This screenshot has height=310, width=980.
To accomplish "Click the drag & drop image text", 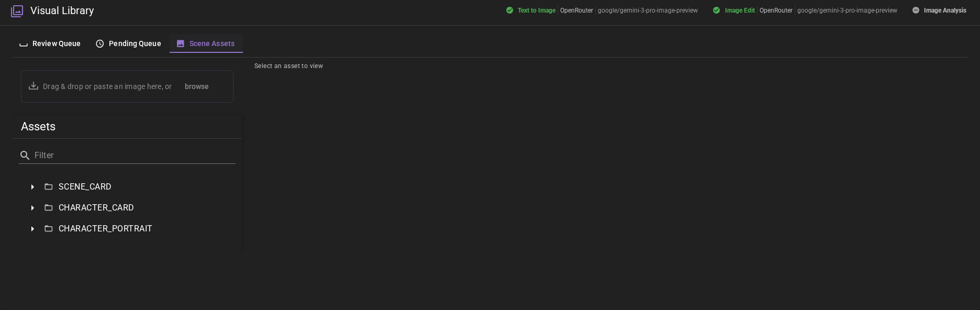I will pos(107,86).
